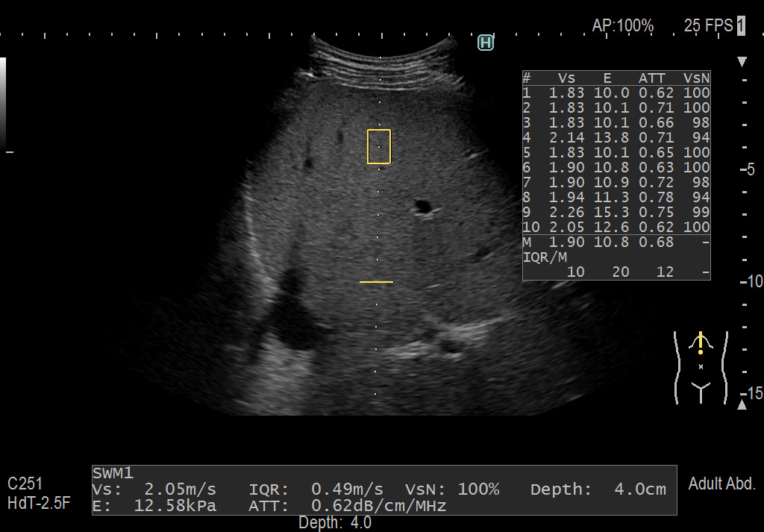
Task: Click the AP:100% acoustic power readout
Action: [622, 25]
